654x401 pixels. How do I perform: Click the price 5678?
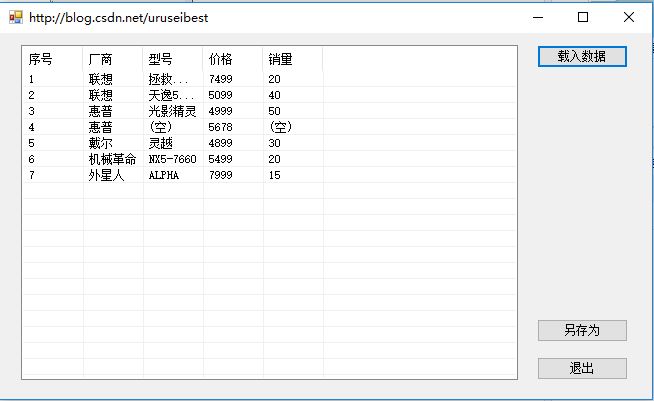(x=221, y=127)
